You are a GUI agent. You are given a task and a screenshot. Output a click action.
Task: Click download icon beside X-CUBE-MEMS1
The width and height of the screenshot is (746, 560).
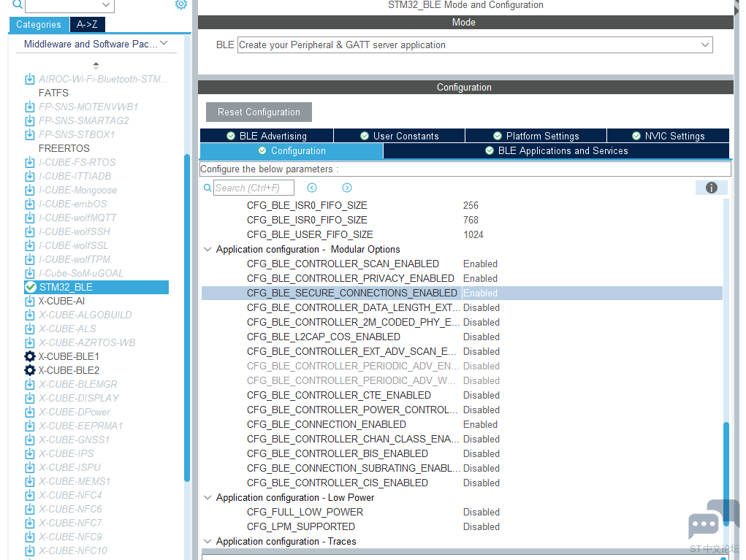[29, 481]
